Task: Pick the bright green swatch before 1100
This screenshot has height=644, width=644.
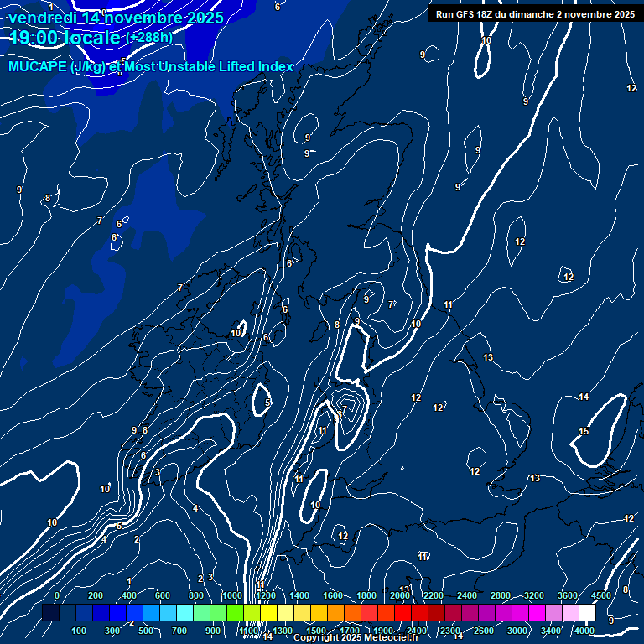Action: tap(235, 612)
